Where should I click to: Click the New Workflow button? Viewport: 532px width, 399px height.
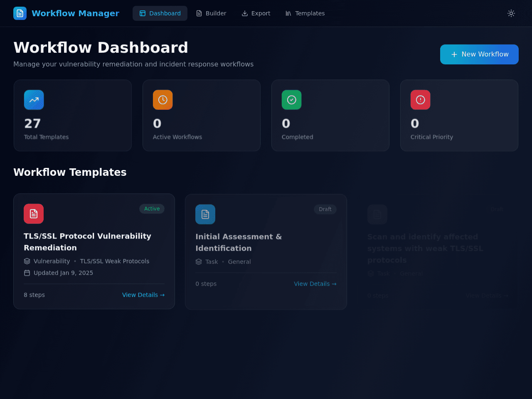[x=479, y=54]
